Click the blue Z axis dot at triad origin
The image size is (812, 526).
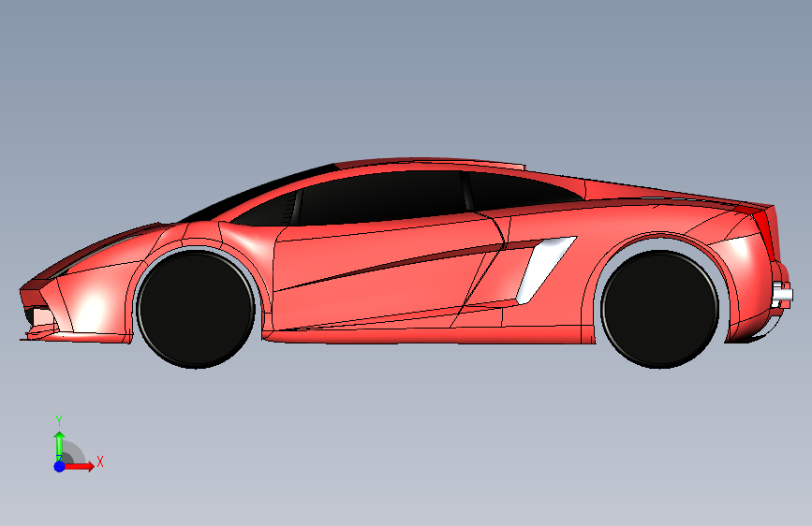[x=59, y=466]
